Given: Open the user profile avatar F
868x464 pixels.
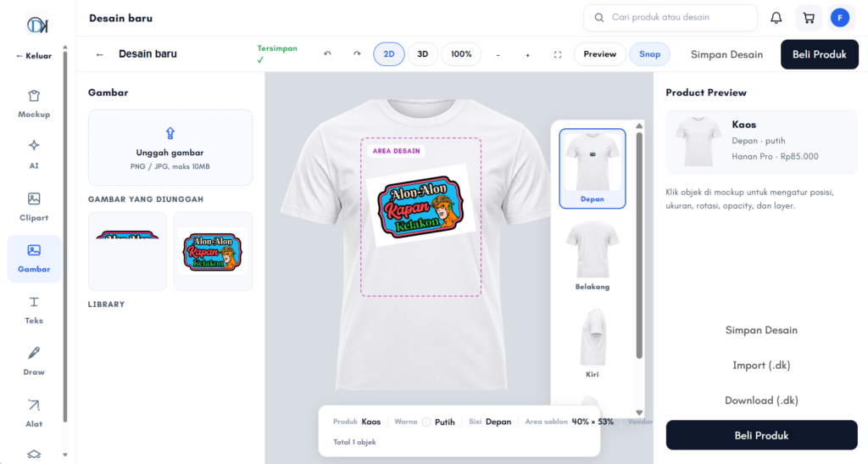Looking at the screenshot, I should tap(840, 18).
